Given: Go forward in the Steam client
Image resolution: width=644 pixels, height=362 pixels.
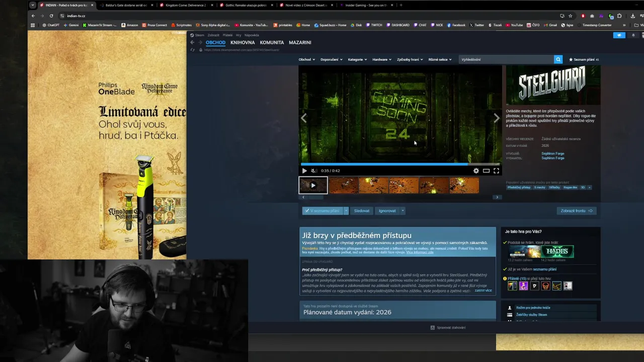Looking at the screenshot, I should [199, 43].
